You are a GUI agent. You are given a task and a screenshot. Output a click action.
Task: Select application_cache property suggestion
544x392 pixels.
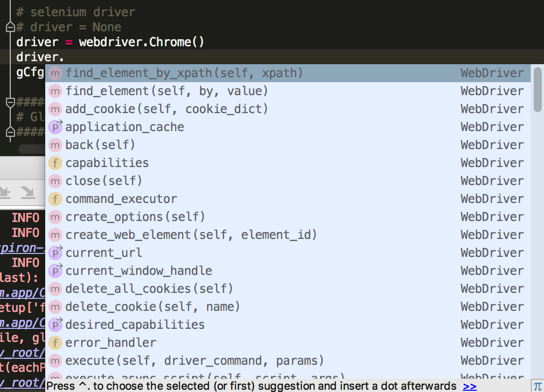[x=288, y=127]
